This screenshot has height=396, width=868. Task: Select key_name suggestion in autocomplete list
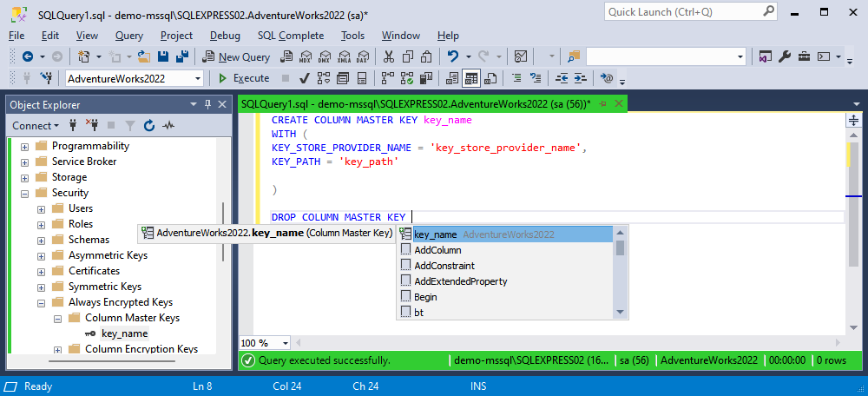coord(505,234)
